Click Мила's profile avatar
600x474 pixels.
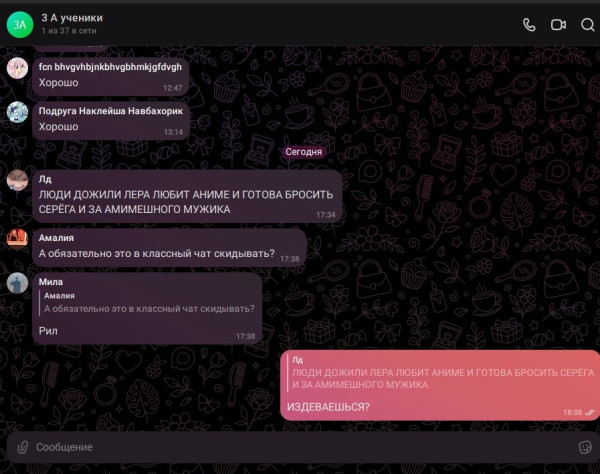(17, 283)
